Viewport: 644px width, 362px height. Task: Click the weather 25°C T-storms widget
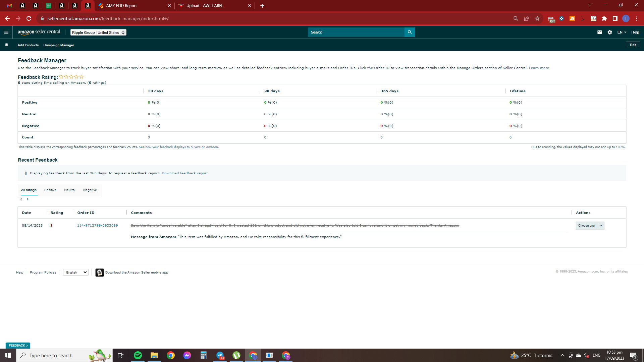pos(531,355)
